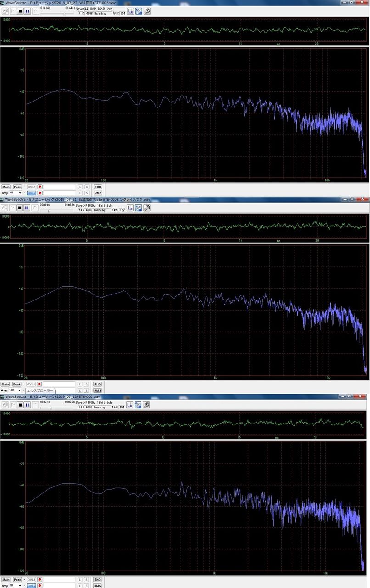The height and width of the screenshot is (588, 370).
Task: Open Avg 100 dropdown in middle window panel
Action: 20,390
